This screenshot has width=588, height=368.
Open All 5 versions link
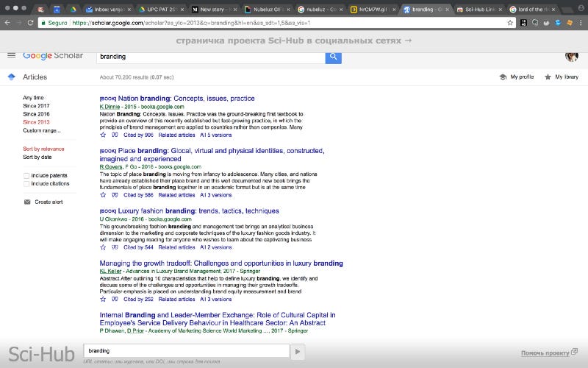215,135
